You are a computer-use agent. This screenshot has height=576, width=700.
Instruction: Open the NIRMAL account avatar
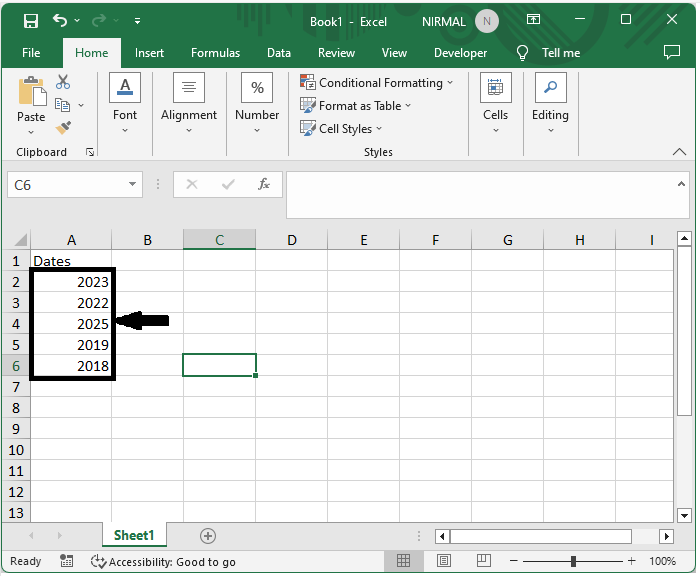tap(487, 21)
